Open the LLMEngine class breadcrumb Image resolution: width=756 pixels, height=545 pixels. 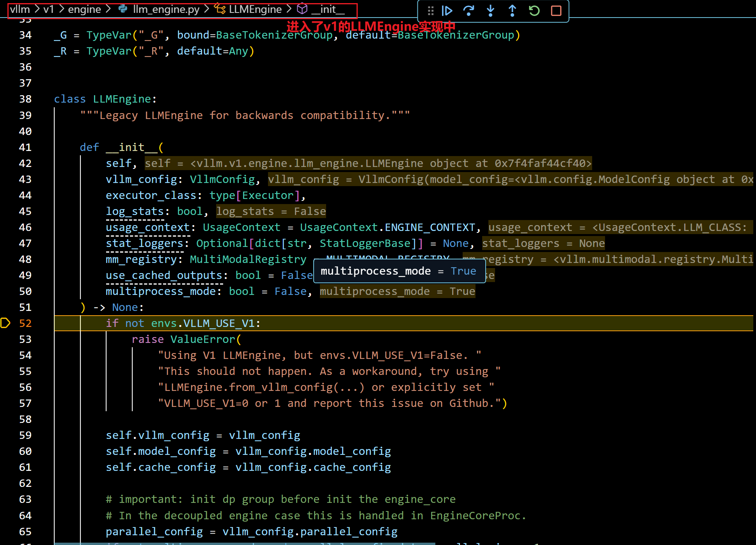[255, 9]
